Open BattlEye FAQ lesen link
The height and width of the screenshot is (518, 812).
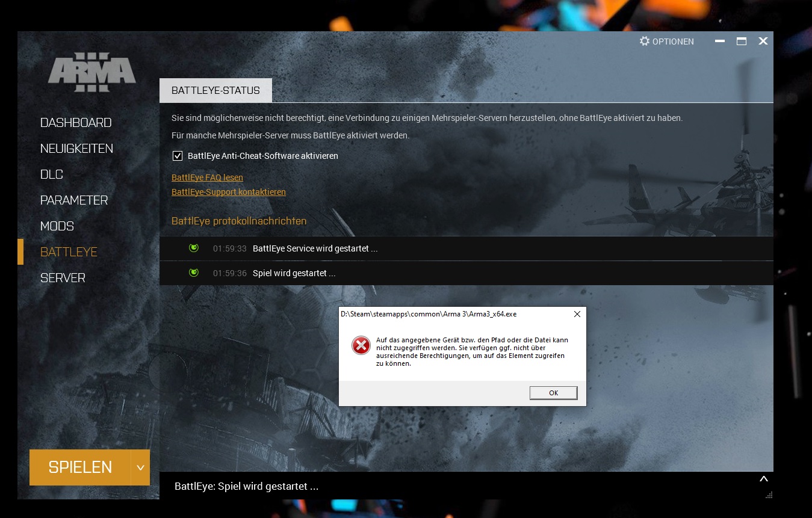(207, 177)
